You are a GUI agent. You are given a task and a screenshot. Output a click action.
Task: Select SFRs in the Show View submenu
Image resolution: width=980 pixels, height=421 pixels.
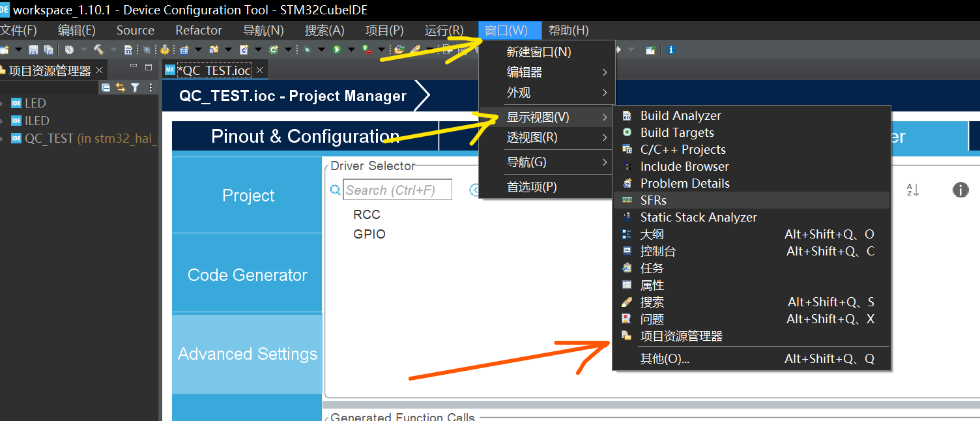(x=751, y=200)
